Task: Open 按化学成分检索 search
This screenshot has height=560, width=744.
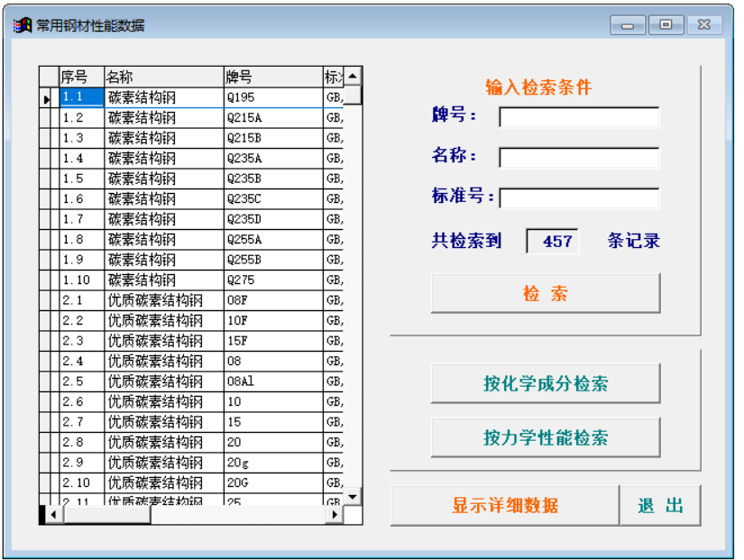Action: (x=545, y=384)
